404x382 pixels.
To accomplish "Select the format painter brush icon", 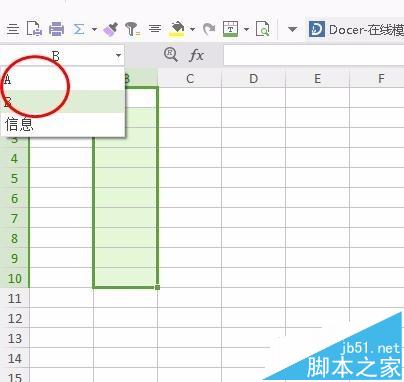I will (111, 29).
